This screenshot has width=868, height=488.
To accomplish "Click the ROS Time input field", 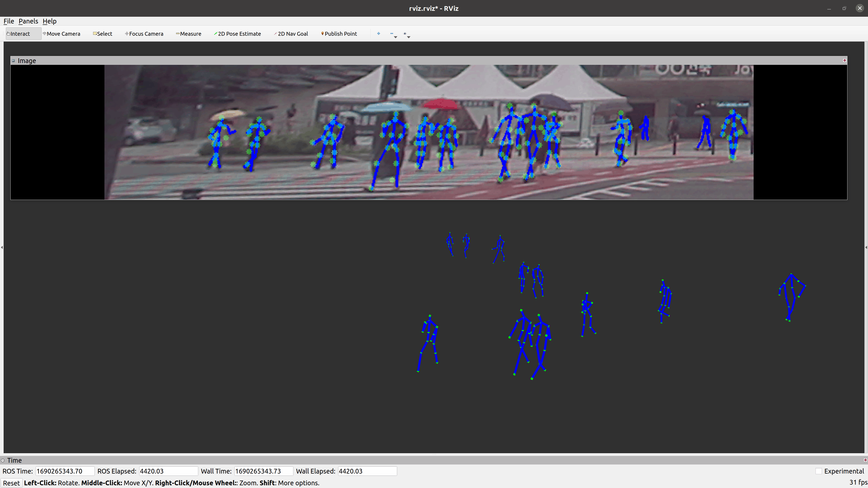I will coord(65,471).
